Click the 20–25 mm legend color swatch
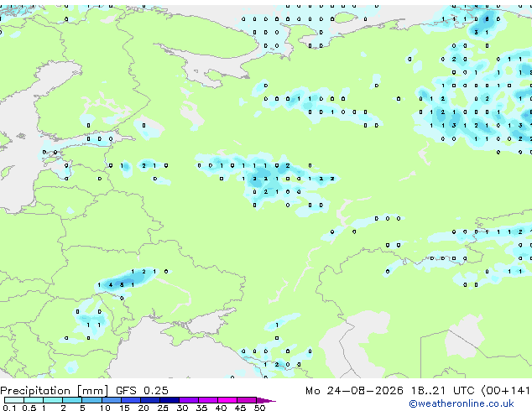This screenshot has height=411, width=532. pos(149,400)
